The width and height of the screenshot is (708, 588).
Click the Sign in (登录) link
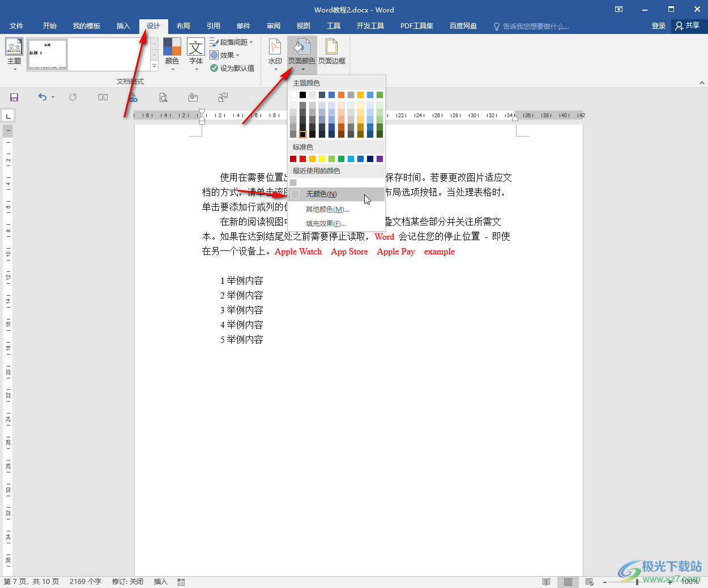point(659,26)
